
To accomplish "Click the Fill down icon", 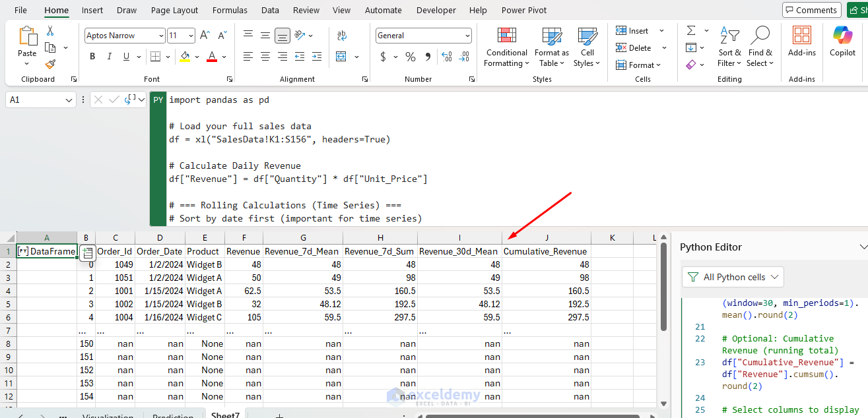I will 691,47.
